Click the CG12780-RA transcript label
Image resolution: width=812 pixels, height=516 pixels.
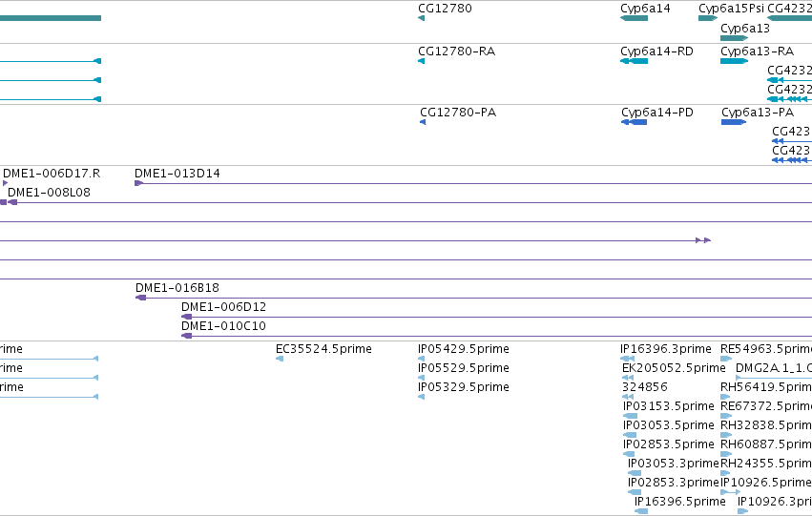click(456, 52)
